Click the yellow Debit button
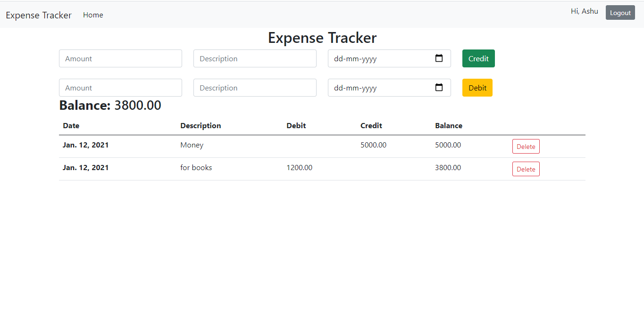This screenshot has height=311, width=644. (x=477, y=88)
